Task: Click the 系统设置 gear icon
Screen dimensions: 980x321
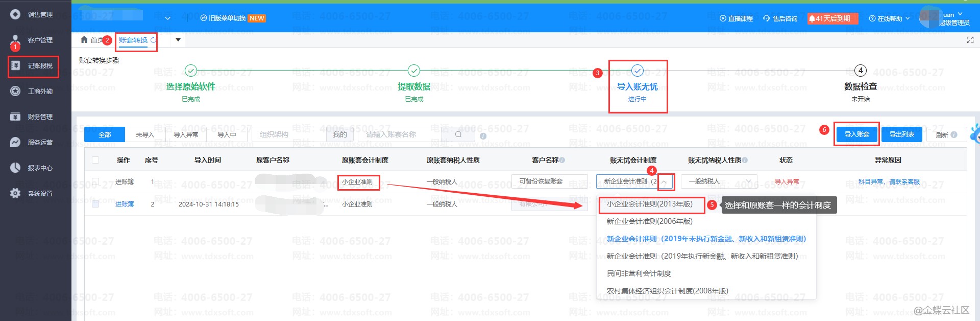Action: tap(15, 193)
